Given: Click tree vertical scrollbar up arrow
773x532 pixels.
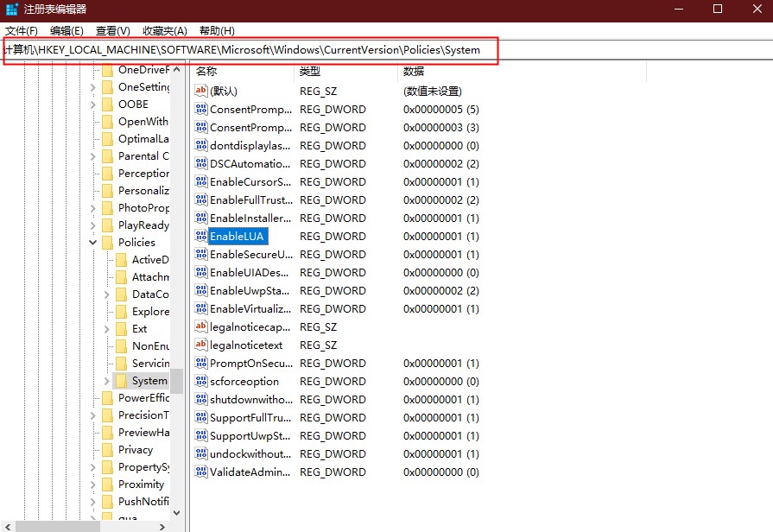Looking at the screenshot, I should [x=176, y=70].
